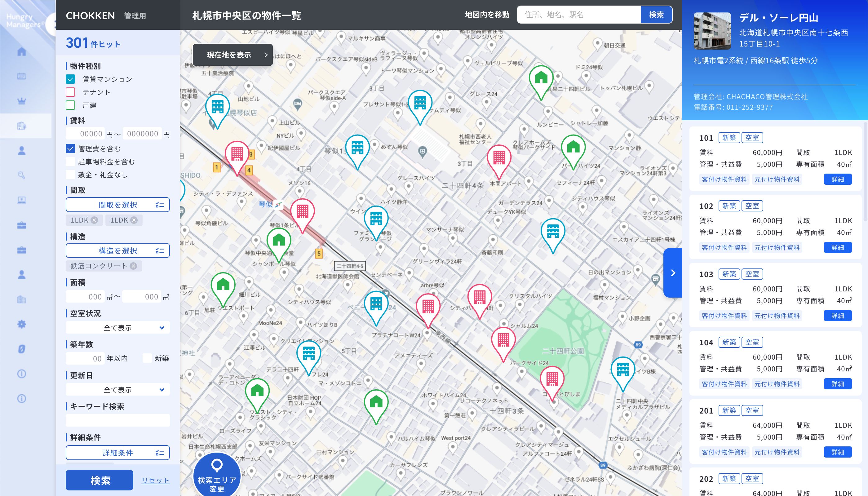The width and height of the screenshot is (868, 496).
Task: Click the リセット link
Action: 155,480
